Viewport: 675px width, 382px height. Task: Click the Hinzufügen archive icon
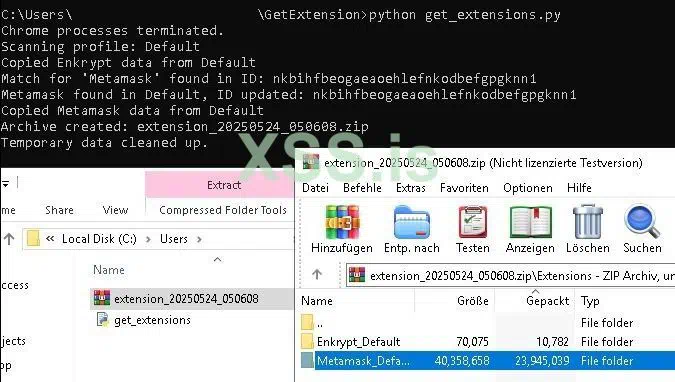342,222
